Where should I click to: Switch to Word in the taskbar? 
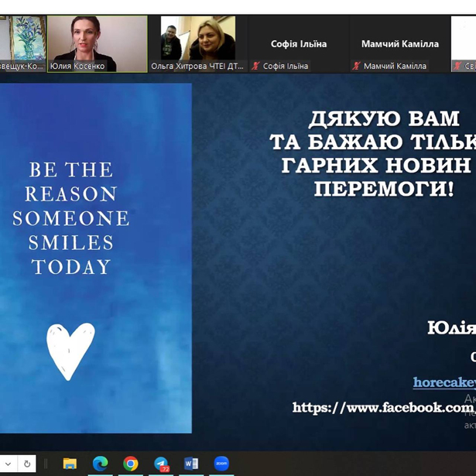[x=191, y=464]
